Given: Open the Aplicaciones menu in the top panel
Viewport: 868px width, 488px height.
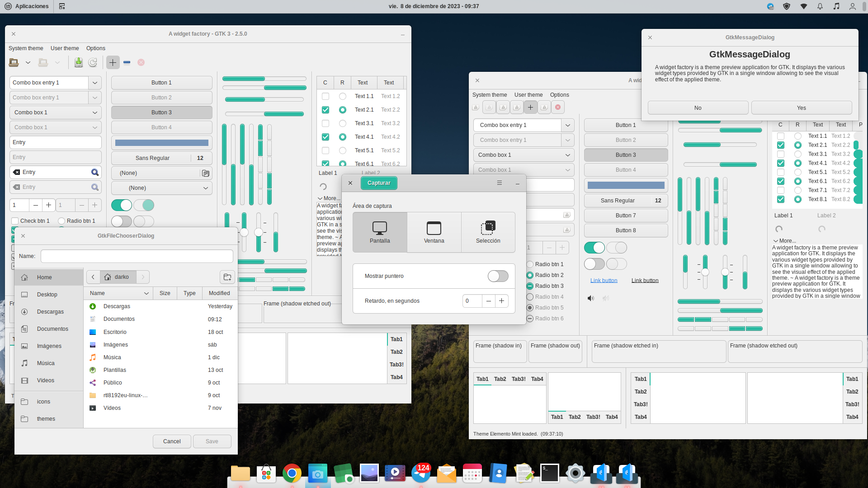Looking at the screenshot, I should click(x=26, y=6).
